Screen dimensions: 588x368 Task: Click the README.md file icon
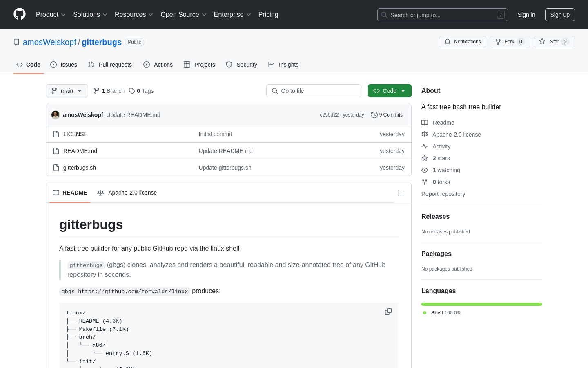56,151
